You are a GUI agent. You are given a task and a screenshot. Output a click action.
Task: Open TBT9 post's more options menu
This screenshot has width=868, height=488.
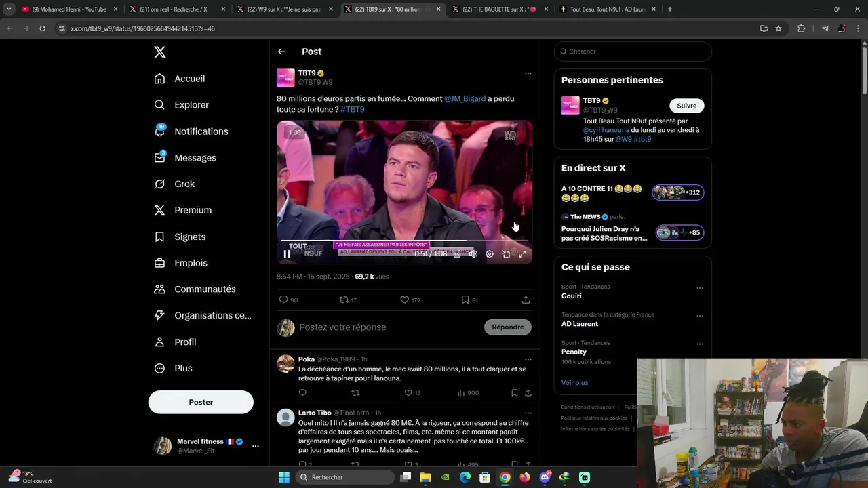(x=528, y=73)
